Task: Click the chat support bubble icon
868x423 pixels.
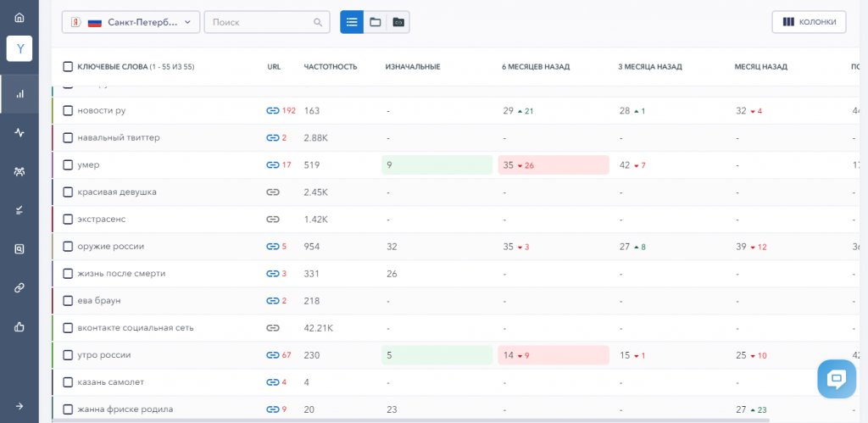Action: pos(836,378)
